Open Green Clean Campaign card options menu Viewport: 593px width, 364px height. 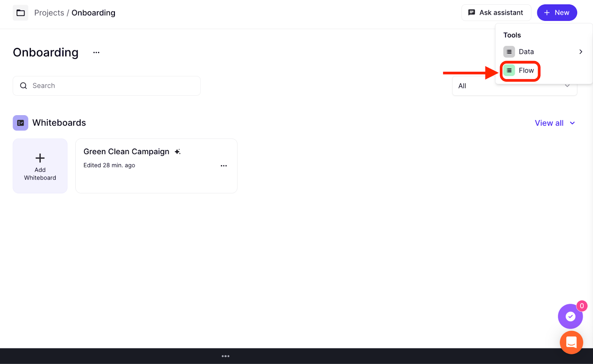point(223,166)
